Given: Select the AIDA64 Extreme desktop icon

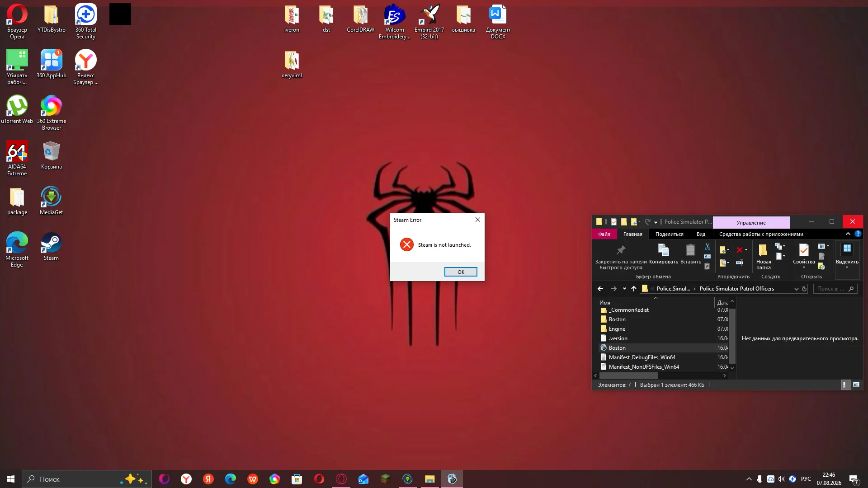Looking at the screenshot, I should [x=17, y=158].
